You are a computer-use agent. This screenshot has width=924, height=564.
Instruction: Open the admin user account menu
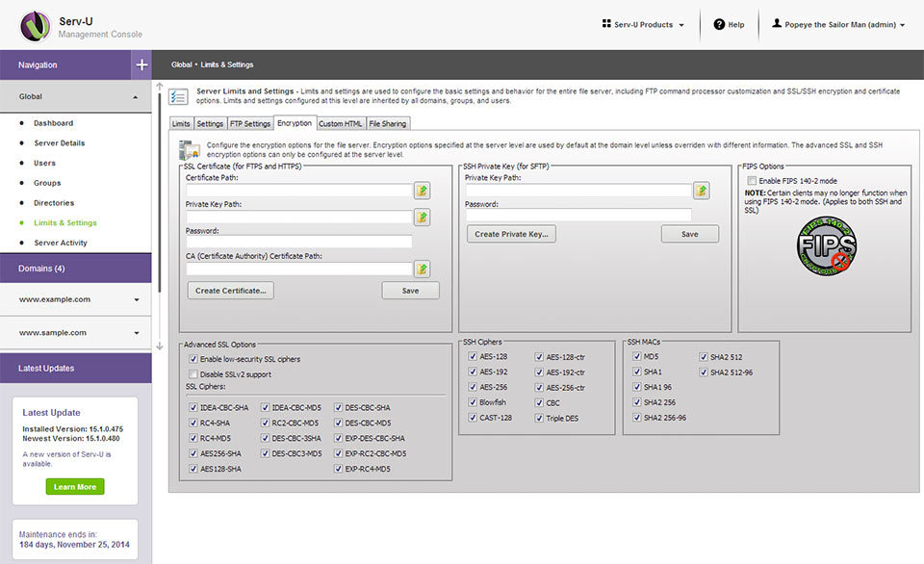[838, 24]
